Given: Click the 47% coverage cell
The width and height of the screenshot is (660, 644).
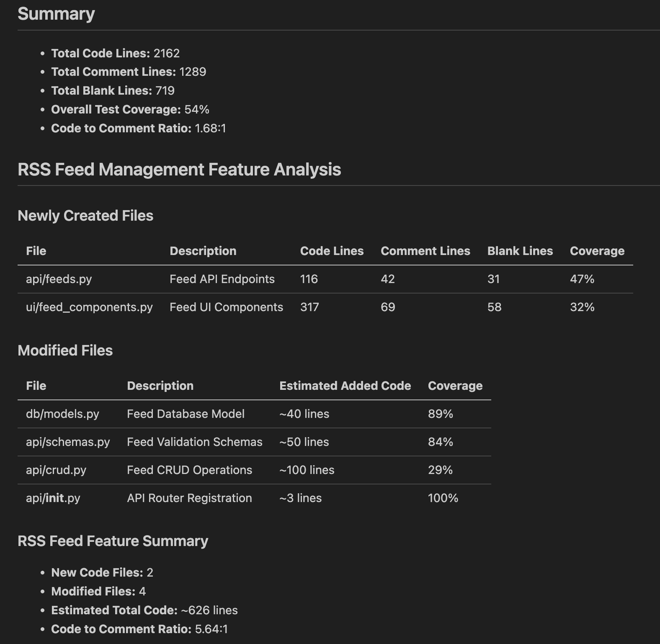Looking at the screenshot, I should click(x=582, y=279).
